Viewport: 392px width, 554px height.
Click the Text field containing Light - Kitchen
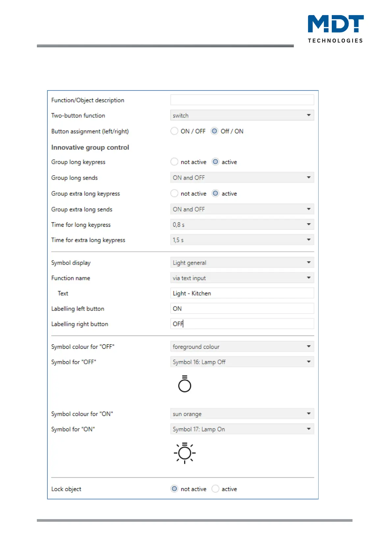tap(242, 293)
